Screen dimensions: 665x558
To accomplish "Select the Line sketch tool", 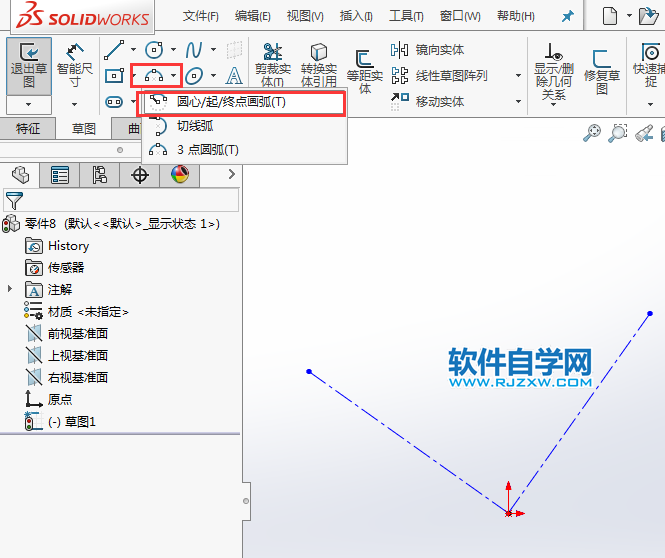I will tap(114, 50).
